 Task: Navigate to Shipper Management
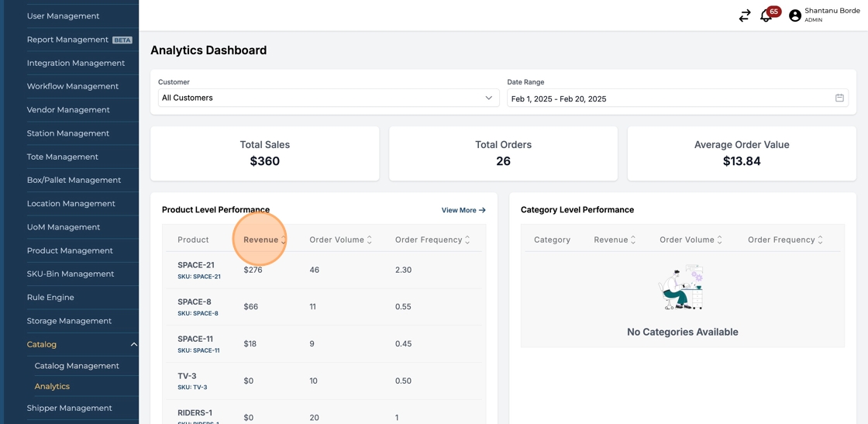(x=69, y=408)
